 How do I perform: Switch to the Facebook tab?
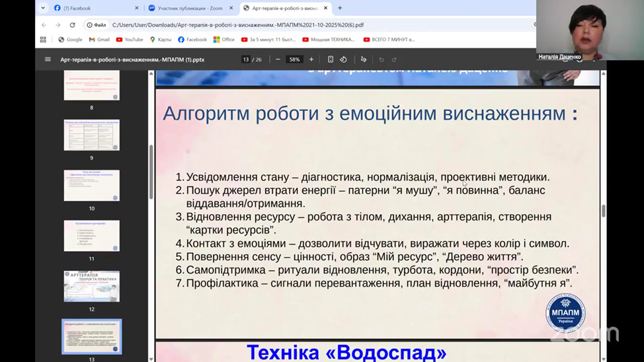(93, 9)
